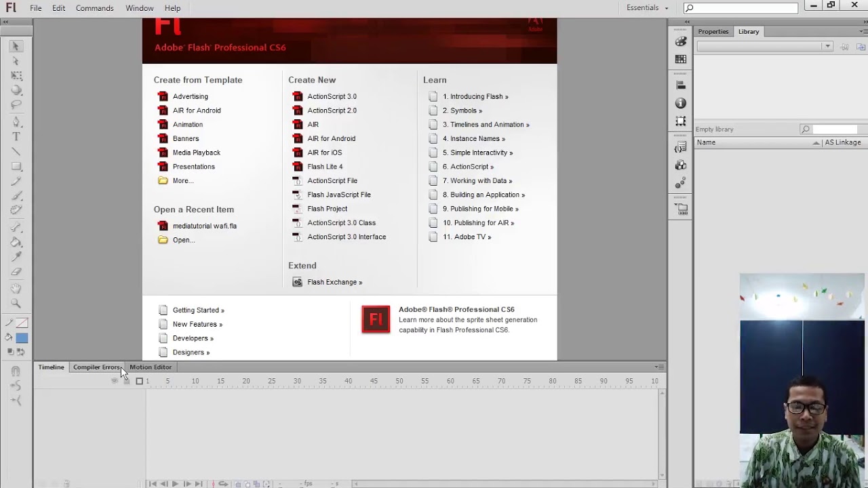868x488 pixels.
Task: Select the 3D Rotation tool
Action: point(16,91)
